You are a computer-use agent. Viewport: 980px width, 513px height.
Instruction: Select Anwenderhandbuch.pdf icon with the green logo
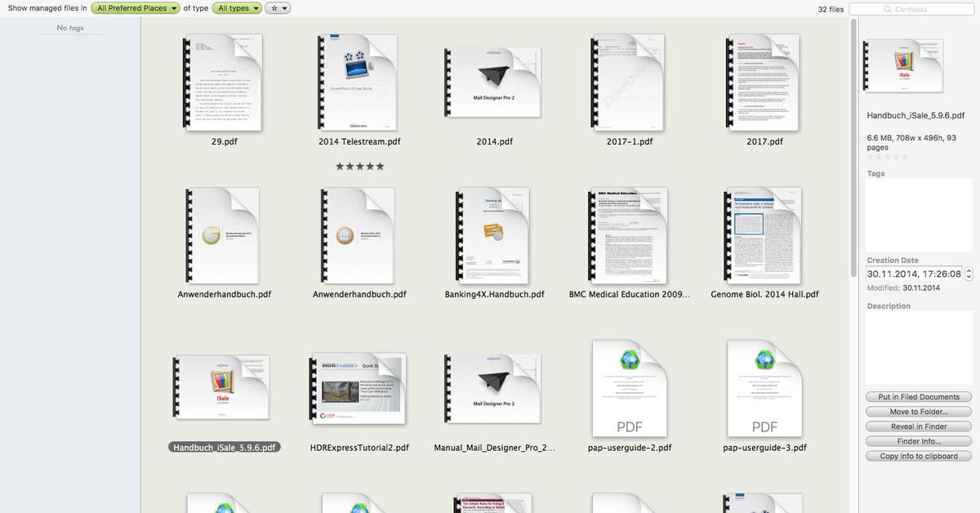pyautogui.click(x=224, y=235)
